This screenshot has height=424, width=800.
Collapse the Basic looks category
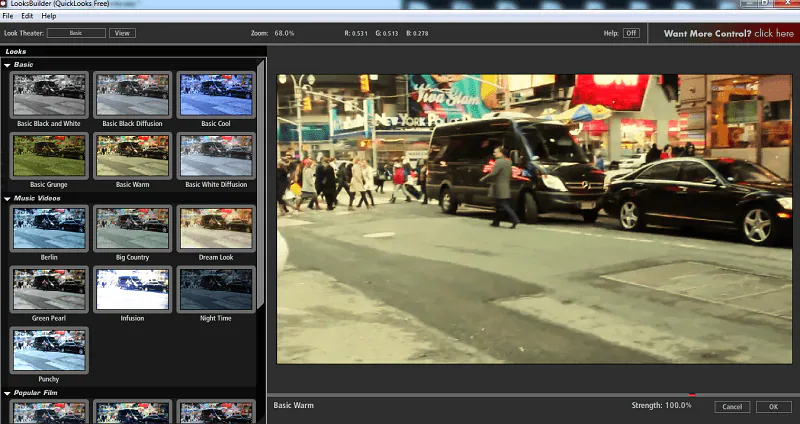[x=7, y=65]
